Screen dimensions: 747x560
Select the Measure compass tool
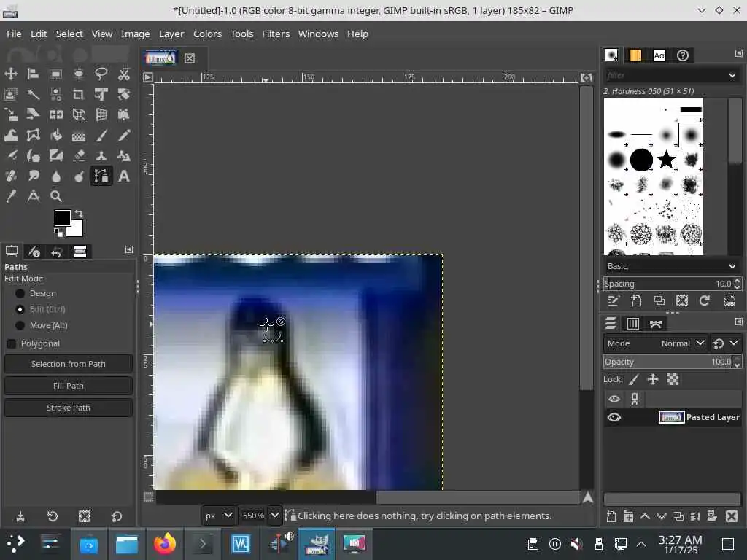pyautogui.click(x=33, y=196)
